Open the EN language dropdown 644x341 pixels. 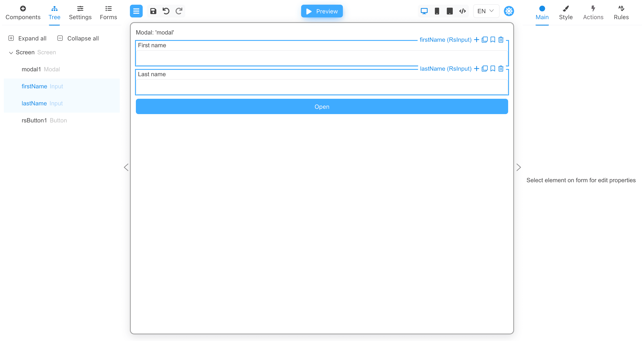click(x=485, y=11)
